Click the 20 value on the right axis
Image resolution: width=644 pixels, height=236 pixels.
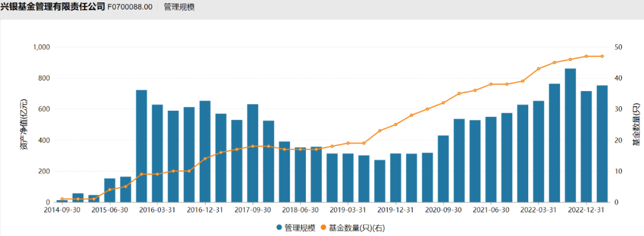618,141
